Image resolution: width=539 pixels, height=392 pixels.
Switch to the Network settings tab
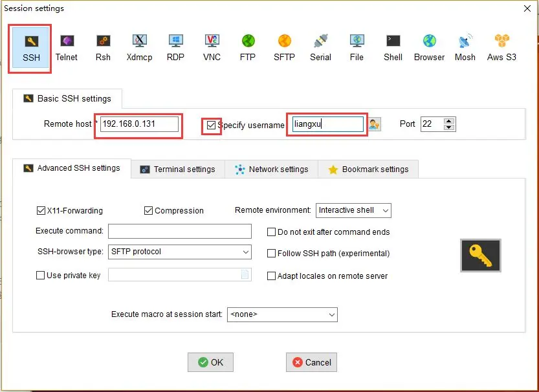(x=272, y=169)
